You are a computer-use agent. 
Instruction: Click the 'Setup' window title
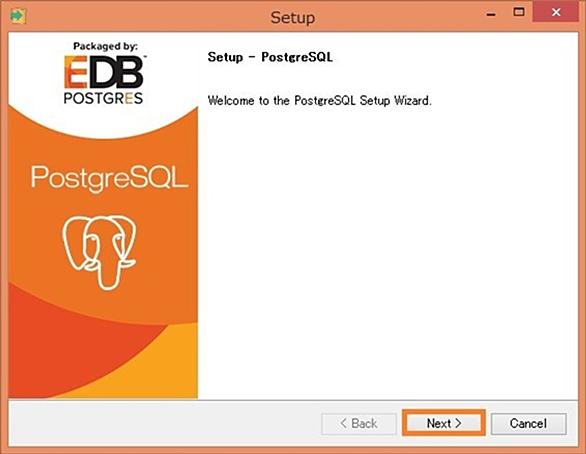tap(293, 18)
